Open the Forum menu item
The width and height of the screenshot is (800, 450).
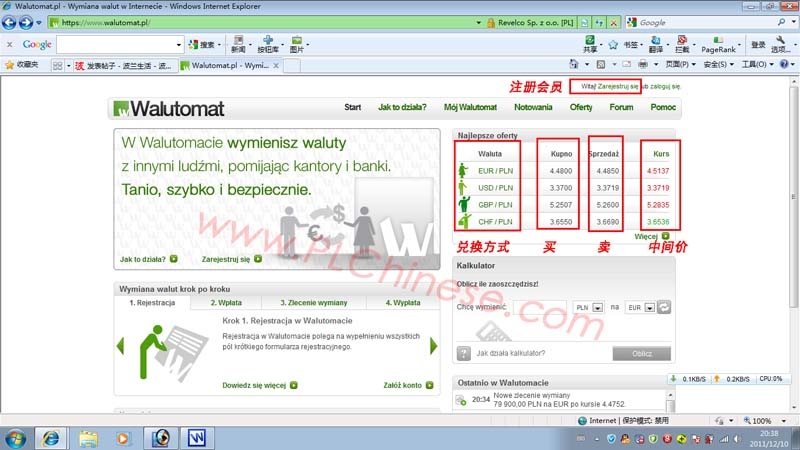(621, 107)
